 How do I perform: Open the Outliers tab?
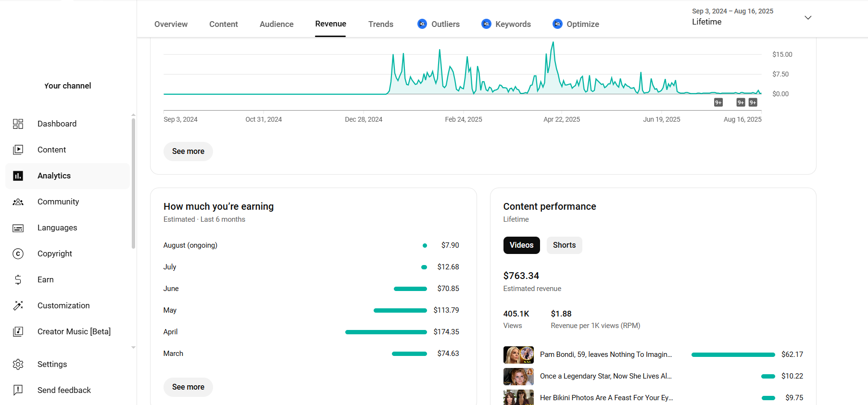(x=439, y=24)
